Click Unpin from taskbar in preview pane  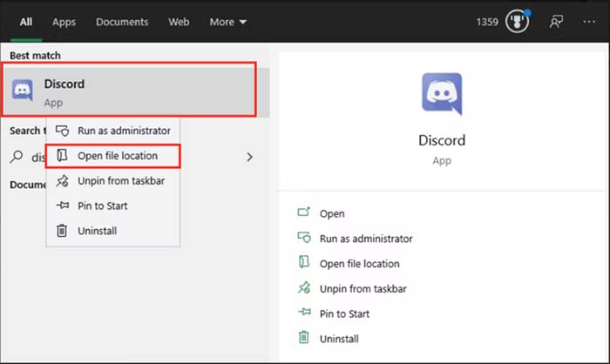pyautogui.click(x=363, y=288)
